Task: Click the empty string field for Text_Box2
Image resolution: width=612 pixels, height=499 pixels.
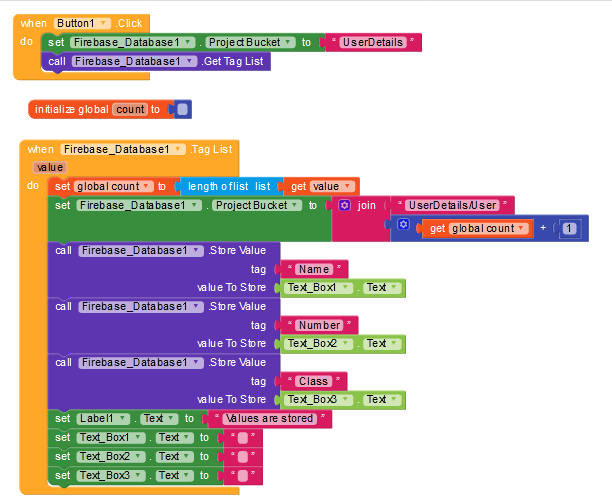Action: click(x=243, y=456)
